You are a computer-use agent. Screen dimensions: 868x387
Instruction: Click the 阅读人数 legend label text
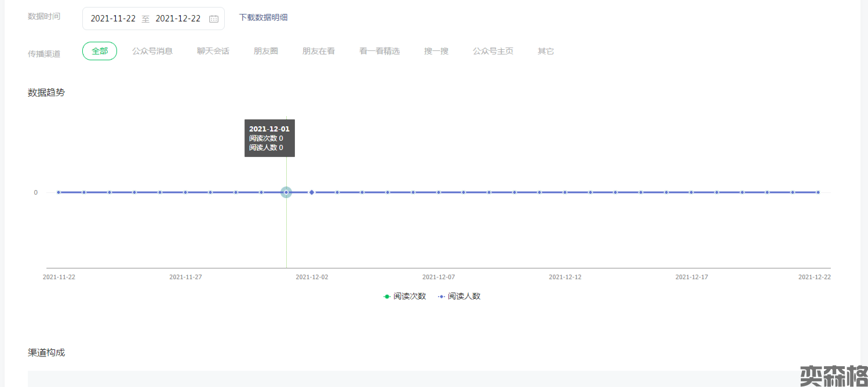point(464,297)
